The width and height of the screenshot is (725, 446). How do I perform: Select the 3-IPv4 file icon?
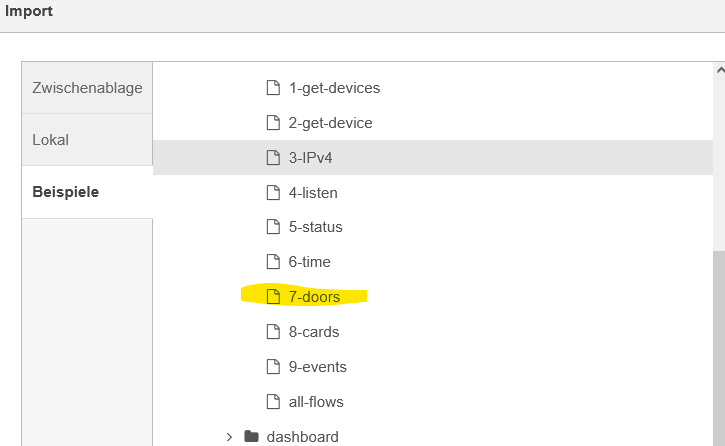click(273, 158)
